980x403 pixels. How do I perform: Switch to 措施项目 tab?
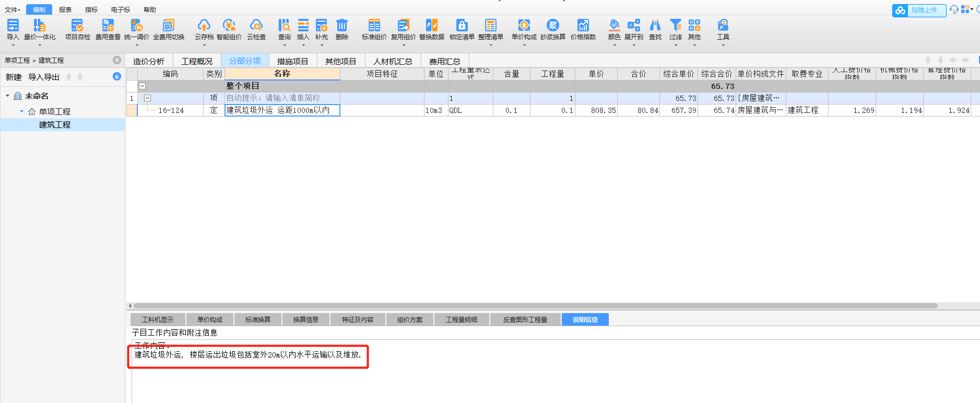click(293, 61)
